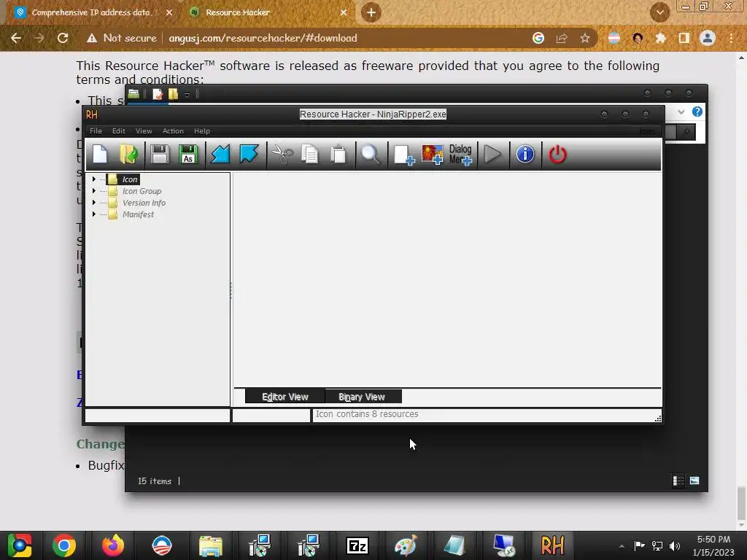Open the Edit menu
The image size is (747, 560).
coord(119,131)
